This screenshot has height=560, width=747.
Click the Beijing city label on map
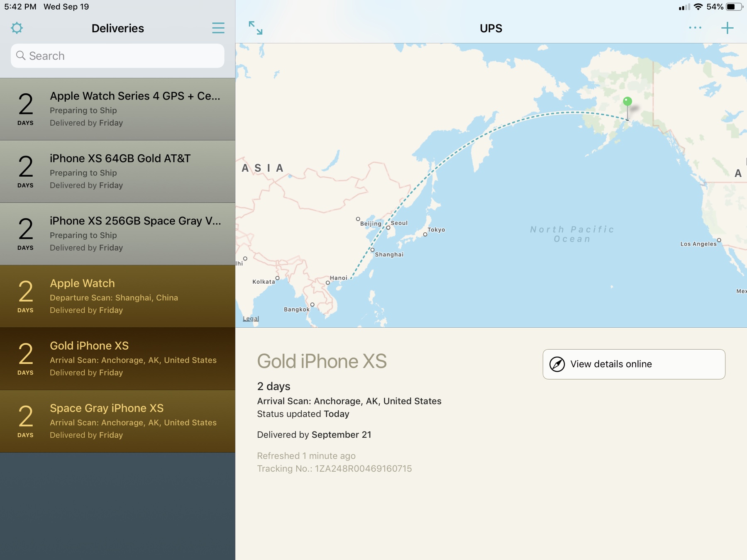click(371, 224)
